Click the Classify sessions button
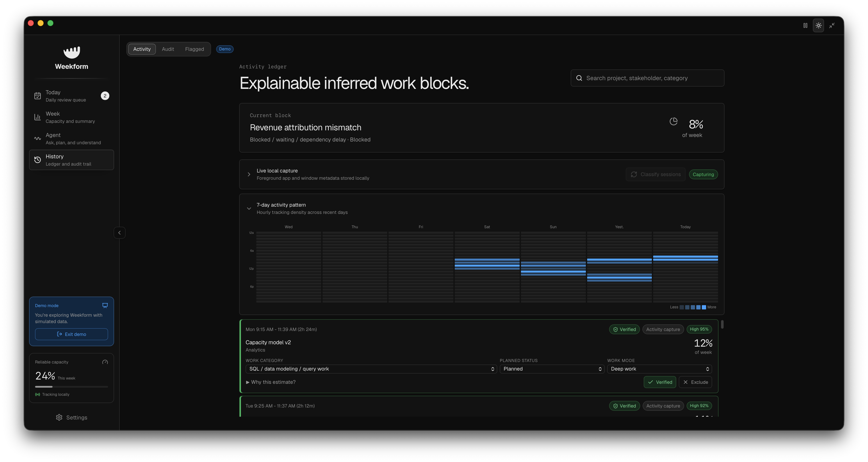The image size is (868, 462). pos(655,174)
